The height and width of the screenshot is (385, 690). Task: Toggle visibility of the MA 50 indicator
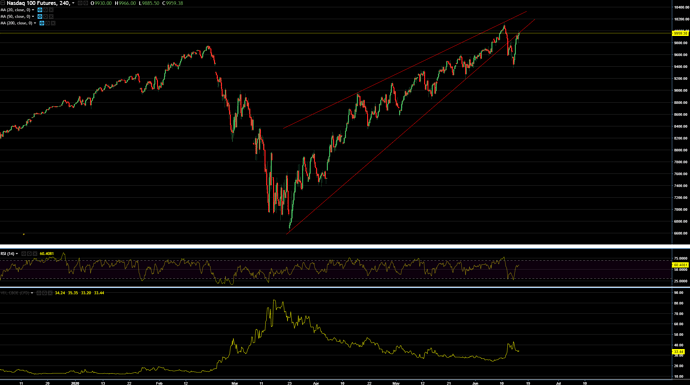pos(40,16)
